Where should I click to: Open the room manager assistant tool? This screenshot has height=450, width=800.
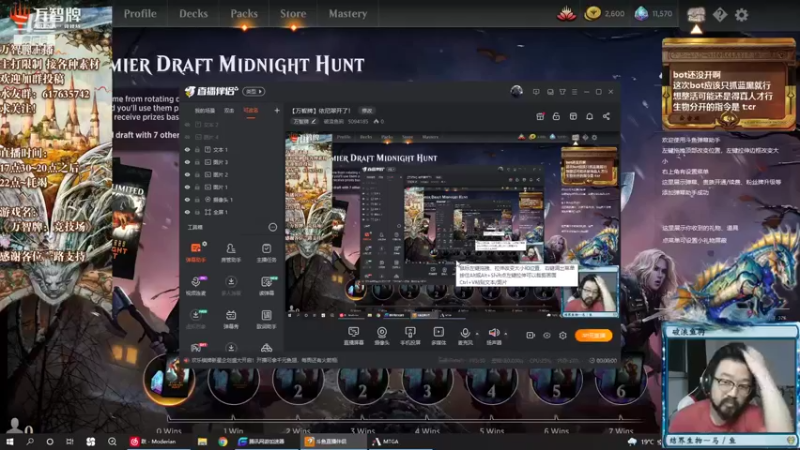point(231,253)
